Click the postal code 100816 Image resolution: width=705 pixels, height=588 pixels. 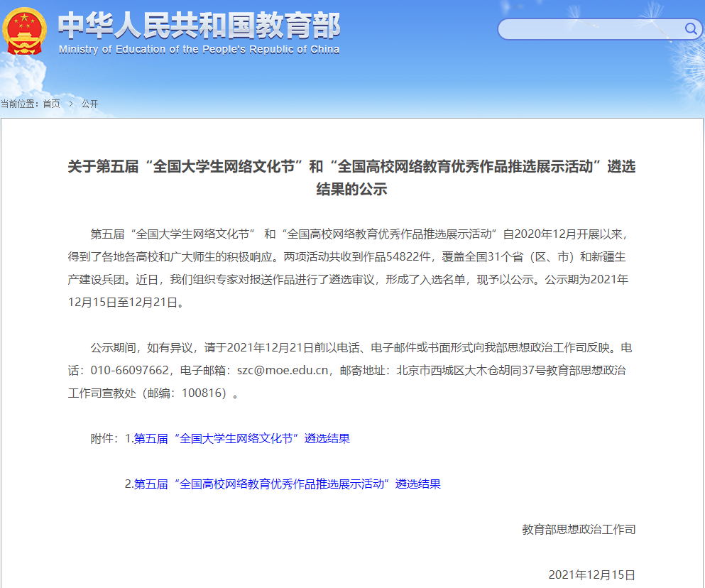pos(202,393)
